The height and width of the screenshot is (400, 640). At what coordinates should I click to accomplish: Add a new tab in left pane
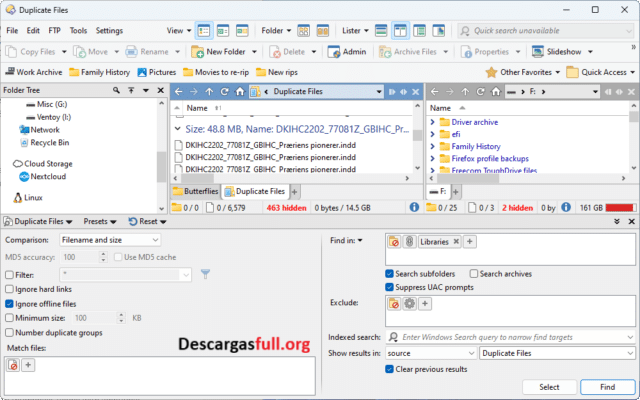coord(294,191)
